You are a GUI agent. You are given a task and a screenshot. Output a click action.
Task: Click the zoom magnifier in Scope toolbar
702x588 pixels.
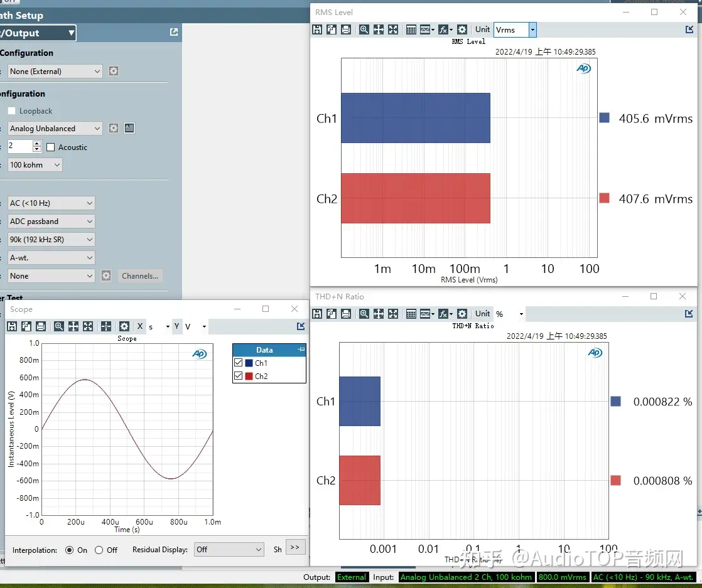58,326
